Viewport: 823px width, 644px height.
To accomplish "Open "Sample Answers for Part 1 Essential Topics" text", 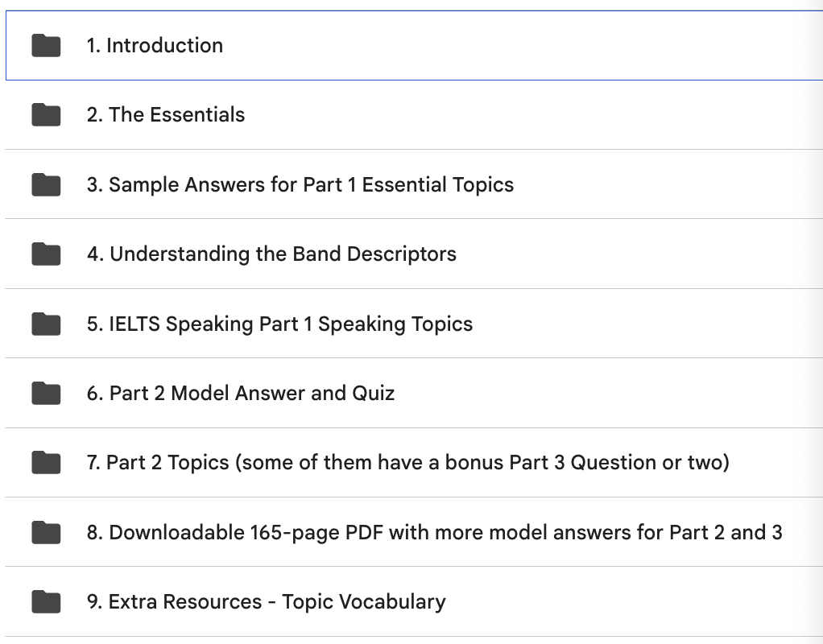I will click(x=300, y=185).
